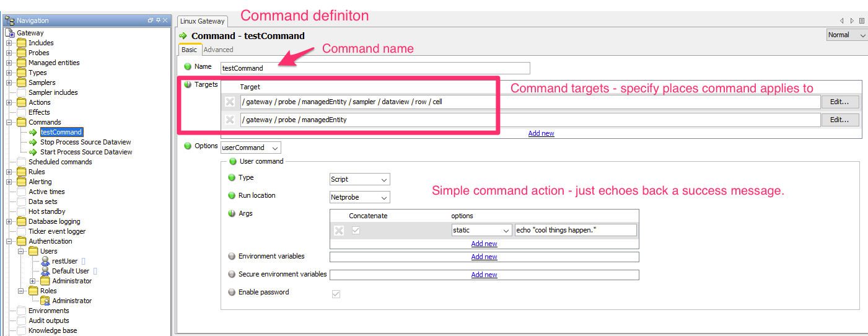Toggle the Enable password checkbox
The image size is (868, 336).
point(336,294)
